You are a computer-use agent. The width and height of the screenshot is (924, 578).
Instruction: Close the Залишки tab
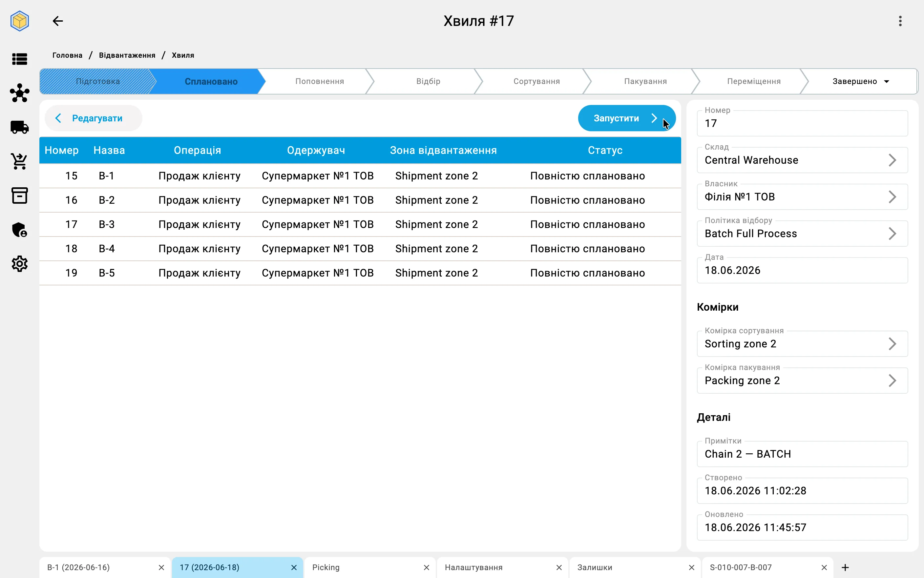coord(692,567)
